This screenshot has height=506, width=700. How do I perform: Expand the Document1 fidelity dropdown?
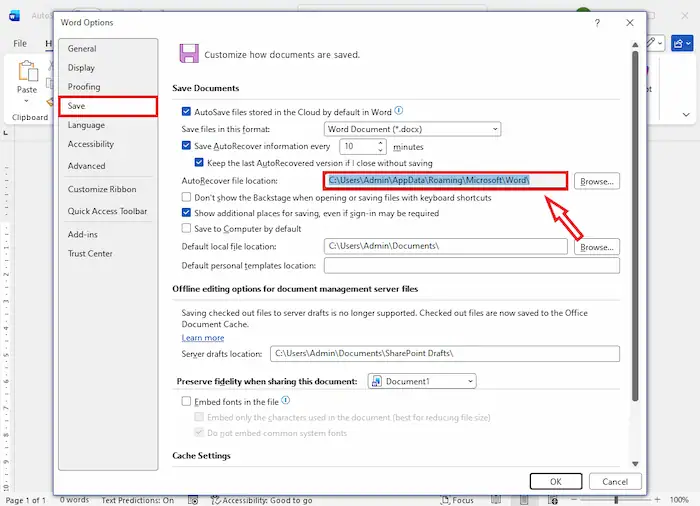coord(422,381)
